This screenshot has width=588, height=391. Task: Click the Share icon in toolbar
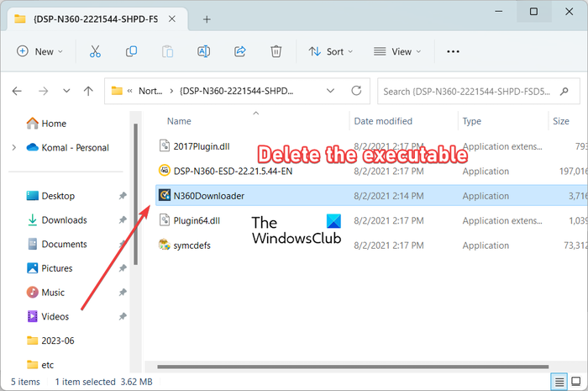tap(240, 51)
